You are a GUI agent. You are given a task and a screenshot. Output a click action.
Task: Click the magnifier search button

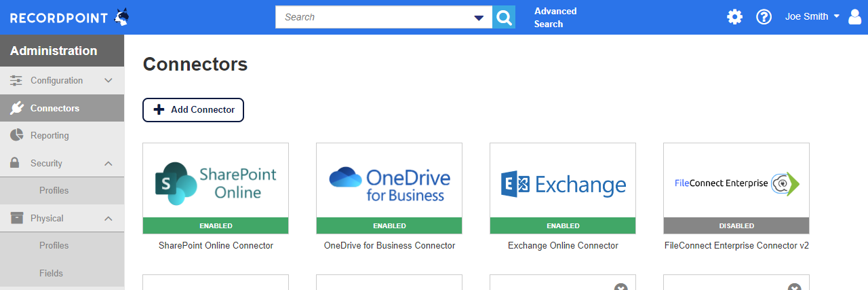[x=504, y=17]
